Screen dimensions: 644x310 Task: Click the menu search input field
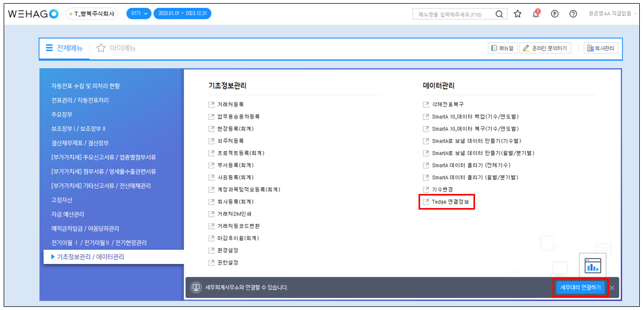453,14
